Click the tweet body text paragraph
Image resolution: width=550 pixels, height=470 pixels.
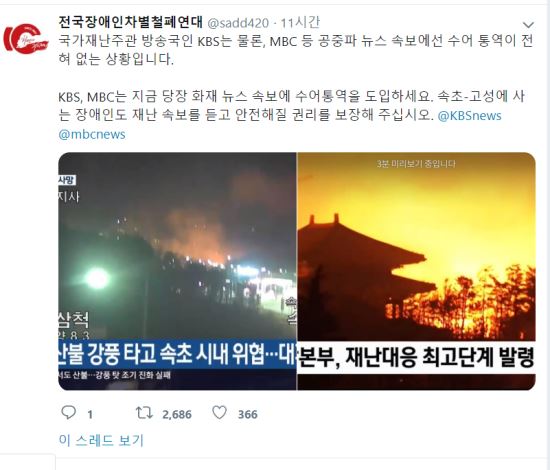point(296,87)
